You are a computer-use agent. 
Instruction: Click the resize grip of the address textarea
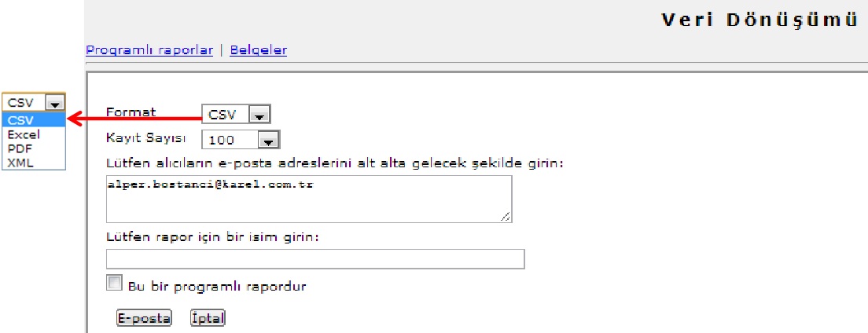[504, 217]
